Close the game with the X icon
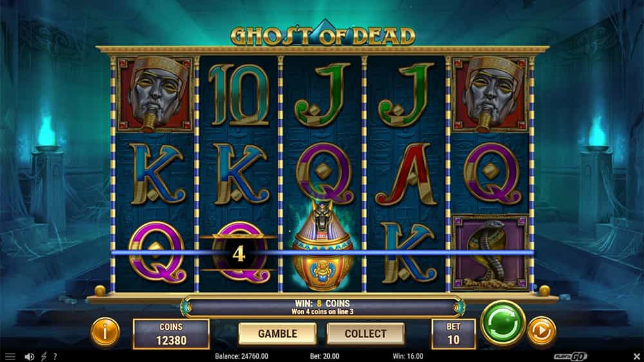644x362 pixels. click(x=636, y=356)
